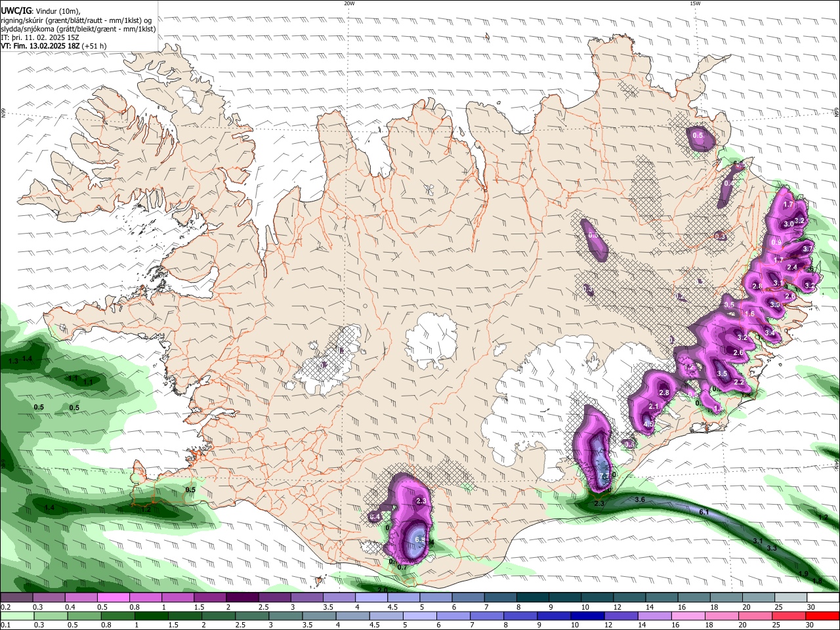Image resolution: width=840 pixels, height=630 pixels.
Task: Select the white 30 swatch in upper legend row
Action: pos(823,598)
